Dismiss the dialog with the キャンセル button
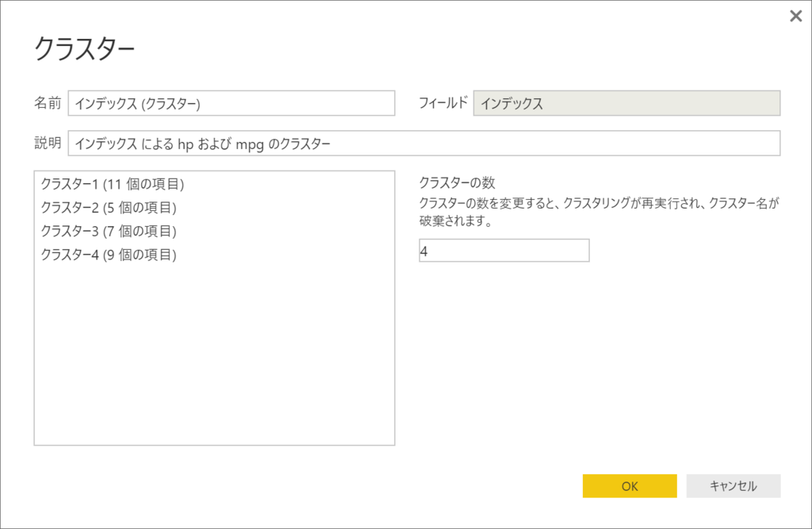The width and height of the screenshot is (812, 529). (x=733, y=486)
